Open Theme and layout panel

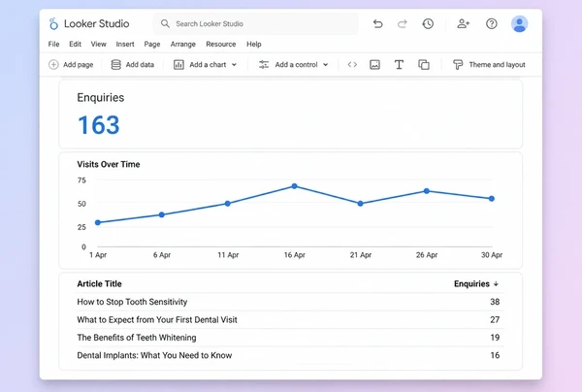pyautogui.click(x=489, y=65)
